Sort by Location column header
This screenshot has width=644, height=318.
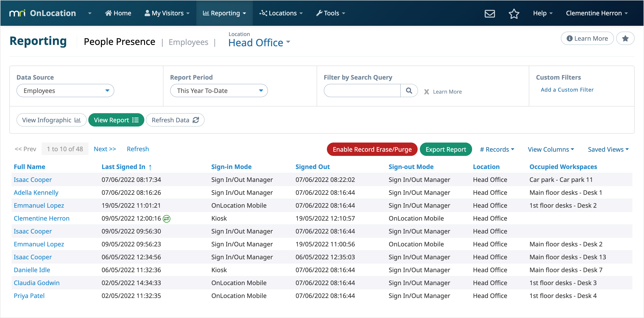[x=486, y=167]
